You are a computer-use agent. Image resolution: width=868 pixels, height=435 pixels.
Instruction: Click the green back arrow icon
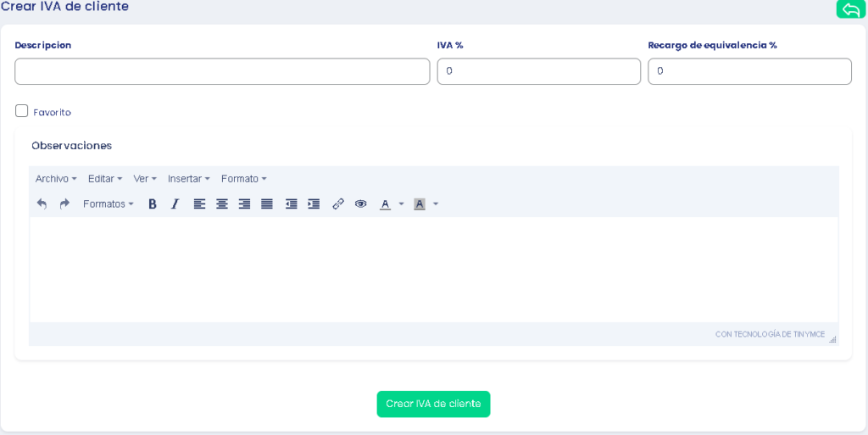850,8
